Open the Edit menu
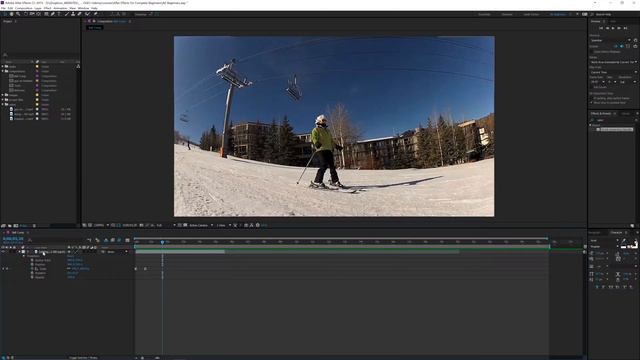Viewport: 640px width, 360px height. coord(10,8)
